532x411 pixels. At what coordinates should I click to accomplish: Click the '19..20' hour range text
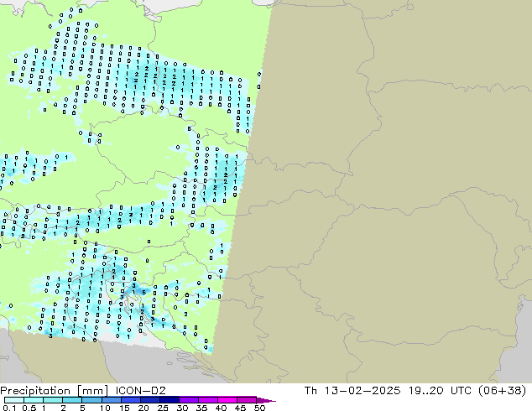(x=425, y=390)
